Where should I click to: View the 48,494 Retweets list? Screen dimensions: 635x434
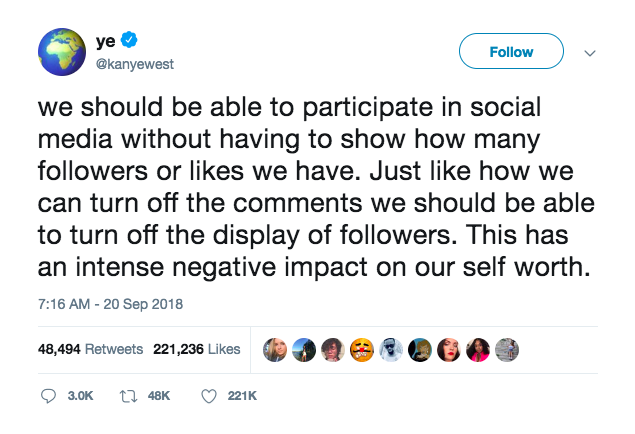click(90, 349)
